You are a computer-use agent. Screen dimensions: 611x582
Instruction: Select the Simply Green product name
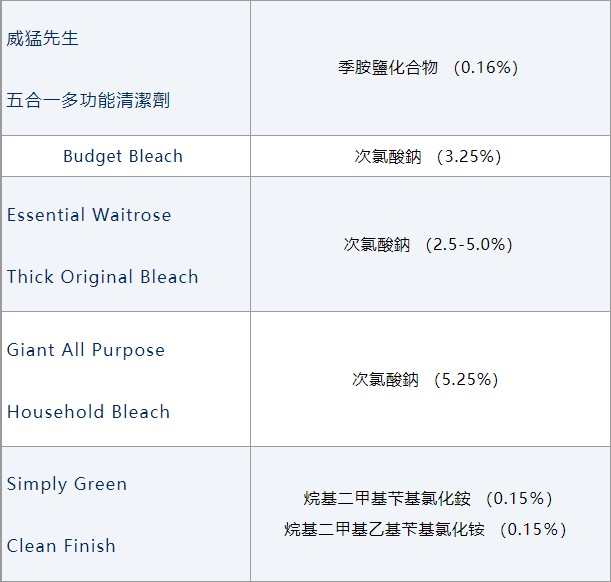(x=67, y=484)
